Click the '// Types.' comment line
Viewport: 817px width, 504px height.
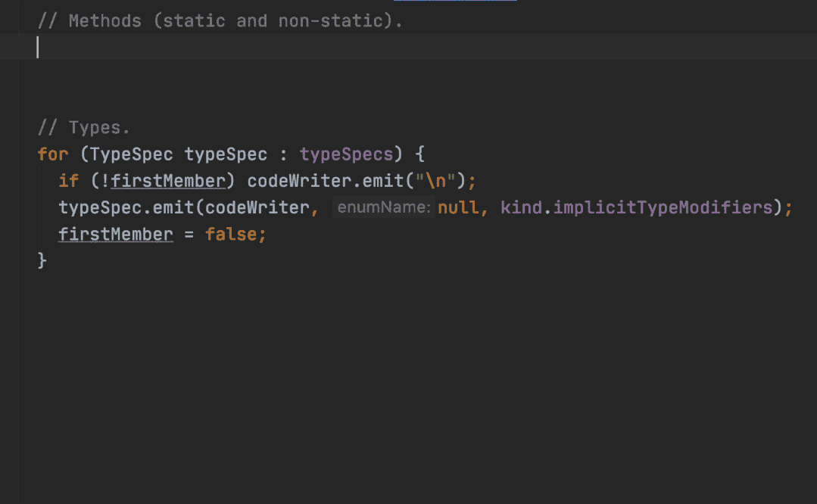pyautogui.click(x=84, y=128)
